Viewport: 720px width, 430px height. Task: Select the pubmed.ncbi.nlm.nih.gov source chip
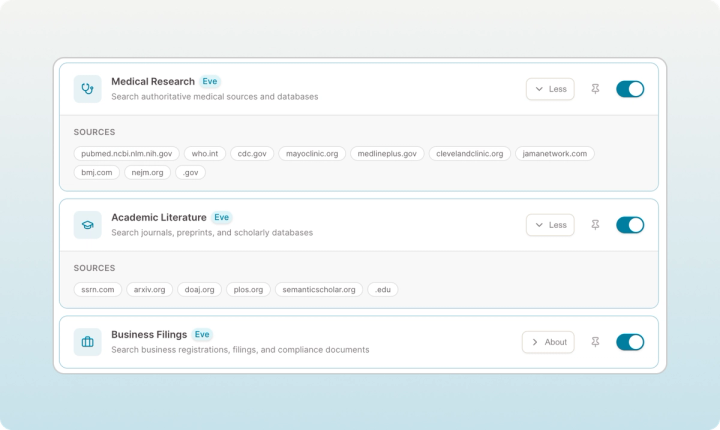tap(127, 153)
